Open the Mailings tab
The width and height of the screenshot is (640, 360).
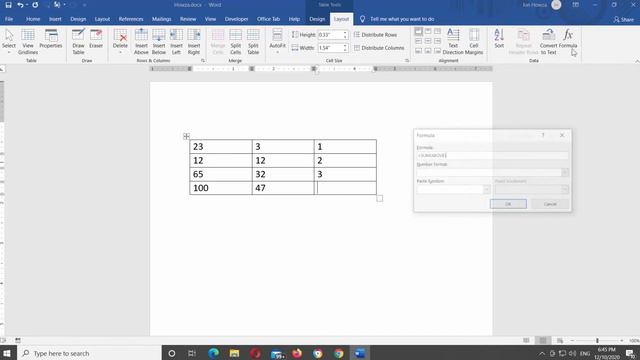(162, 19)
